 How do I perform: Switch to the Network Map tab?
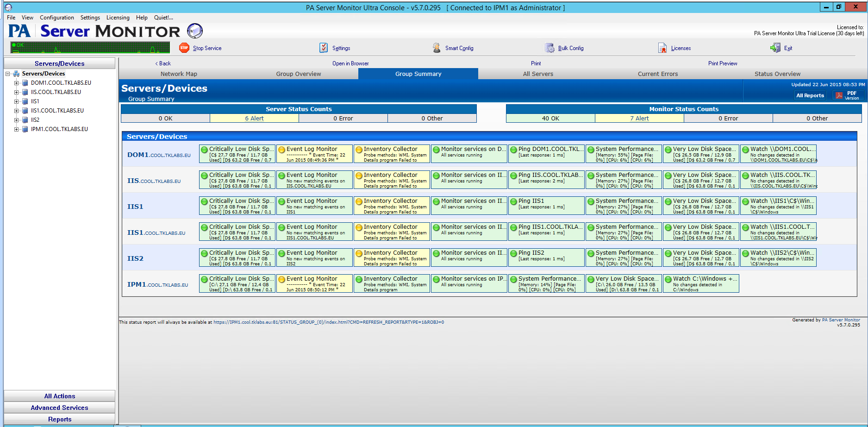pyautogui.click(x=179, y=74)
